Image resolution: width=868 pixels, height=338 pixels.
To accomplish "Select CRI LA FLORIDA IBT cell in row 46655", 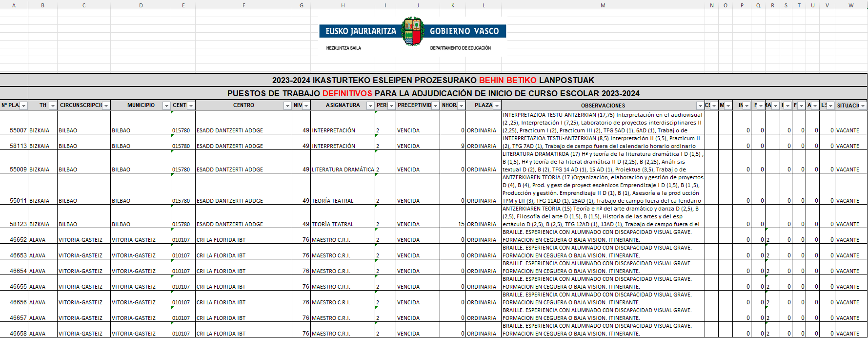I will pos(243,283).
